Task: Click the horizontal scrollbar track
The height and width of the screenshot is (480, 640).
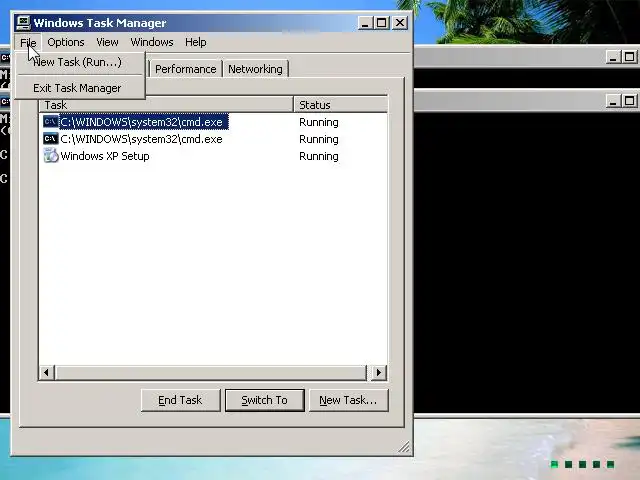Action: (211, 372)
